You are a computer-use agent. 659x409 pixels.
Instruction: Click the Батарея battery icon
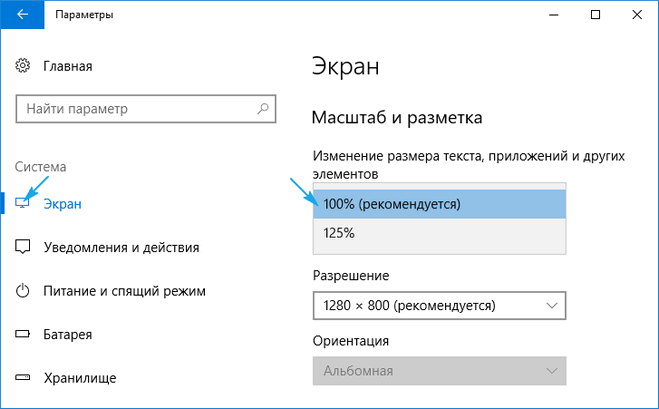(23, 334)
